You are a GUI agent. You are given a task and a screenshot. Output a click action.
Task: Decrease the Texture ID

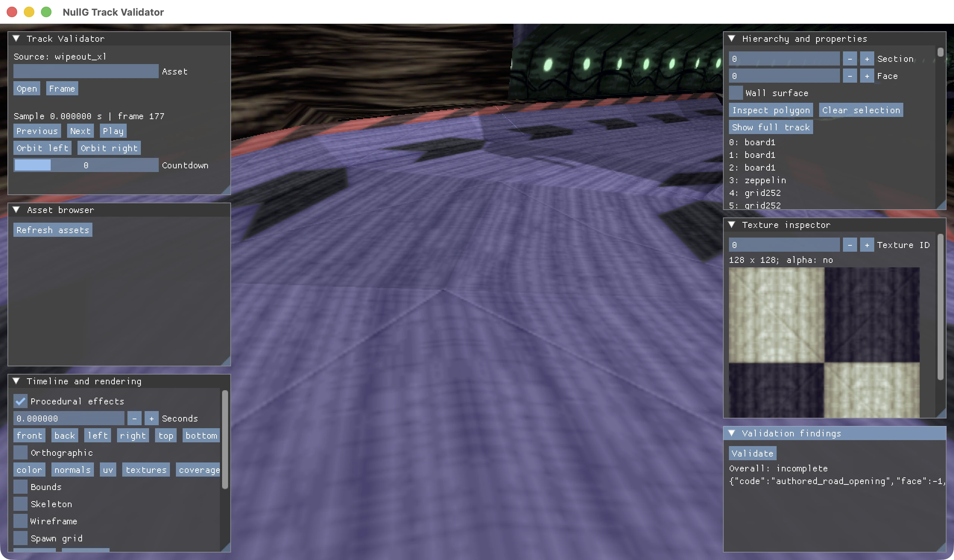pyautogui.click(x=850, y=245)
